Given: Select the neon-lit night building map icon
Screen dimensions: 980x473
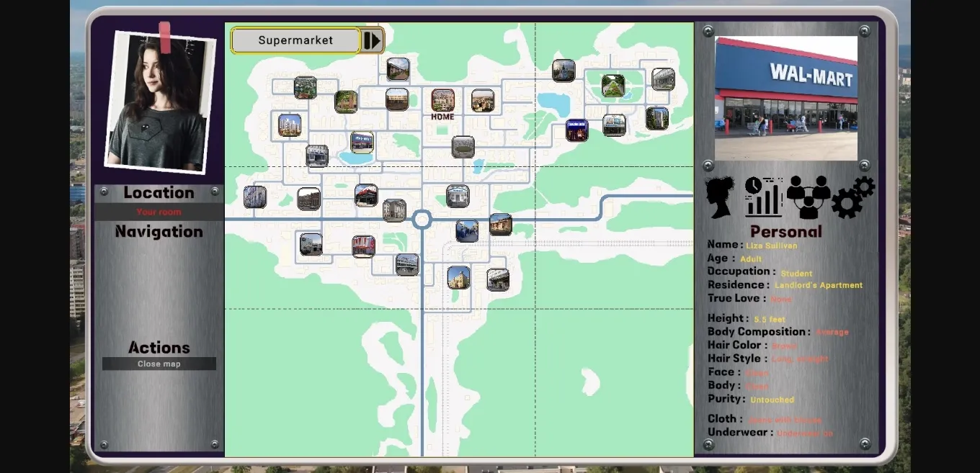Looking at the screenshot, I should 576,130.
